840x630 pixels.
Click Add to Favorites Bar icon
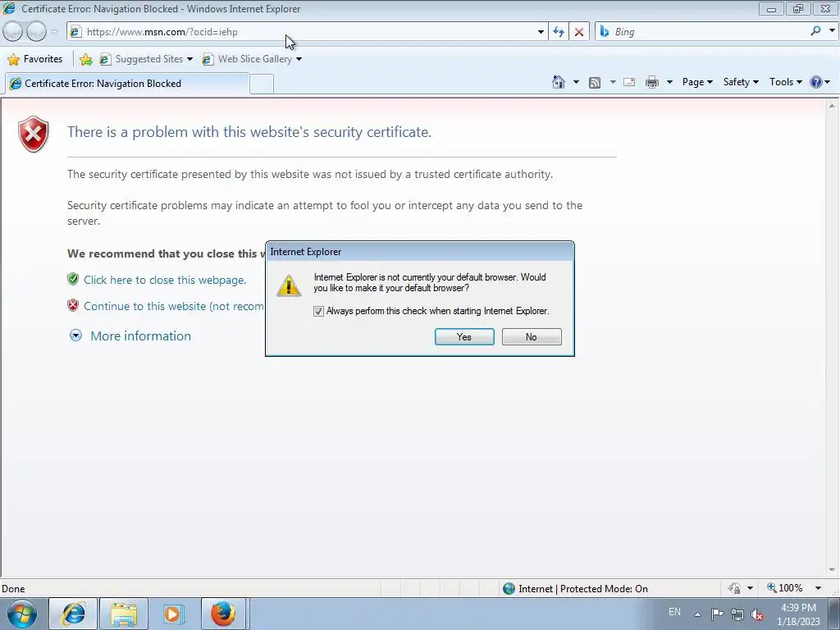click(85, 59)
